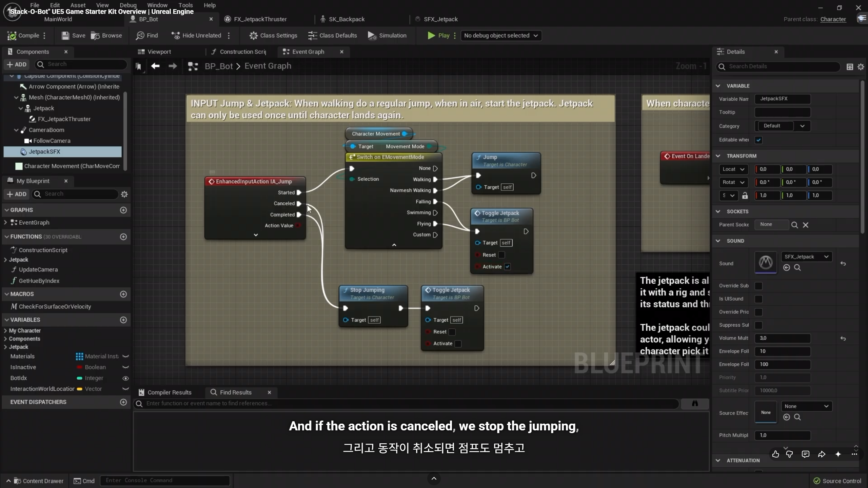This screenshot has width=868, height=488.
Task: Click ADD button in My Blueprint panel
Action: 17,194
